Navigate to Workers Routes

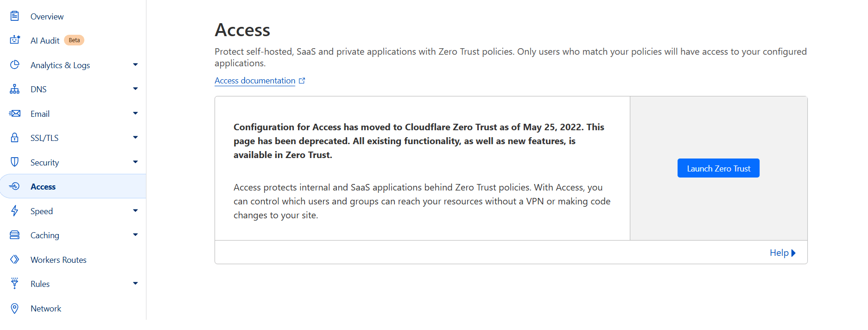(x=58, y=260)
